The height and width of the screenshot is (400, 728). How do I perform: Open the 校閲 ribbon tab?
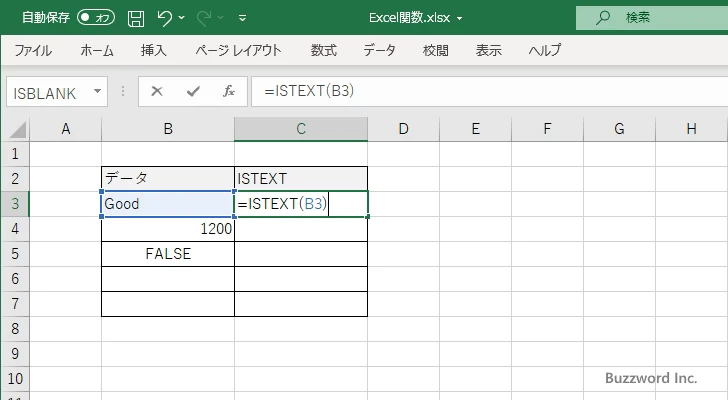(436, 50)
